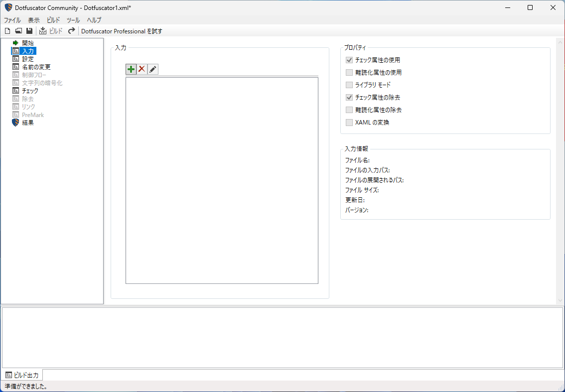Select 開始 in the navigation tree
Screen dimensions: 565x392
pyautogui.click(x=28, y=43)
